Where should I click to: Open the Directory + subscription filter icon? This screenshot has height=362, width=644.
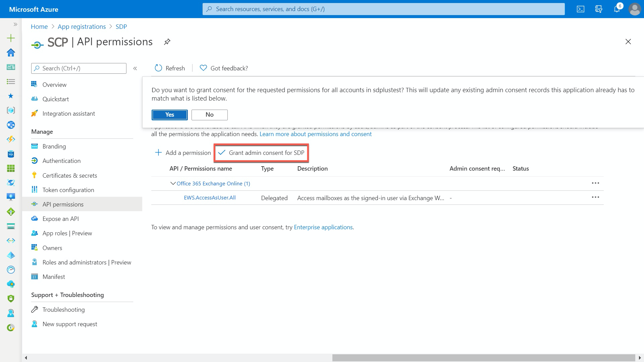(599, 9)
